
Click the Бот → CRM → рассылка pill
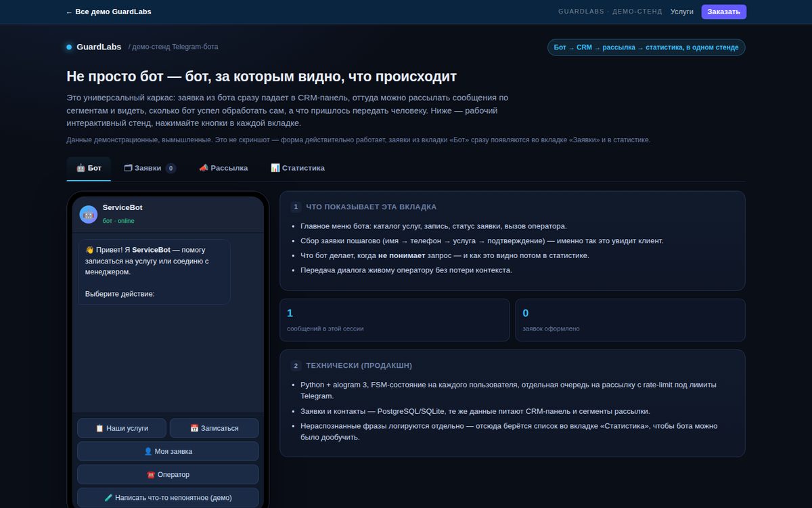[x=646, y=47]
